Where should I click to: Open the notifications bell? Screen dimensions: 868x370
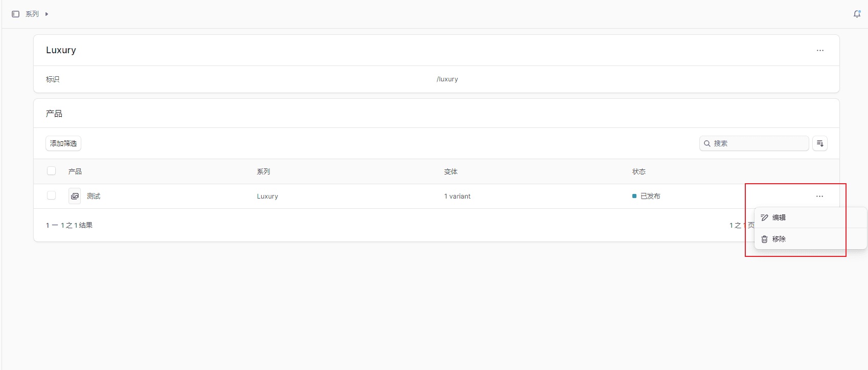pyautogui.click(x=857, y=14)
